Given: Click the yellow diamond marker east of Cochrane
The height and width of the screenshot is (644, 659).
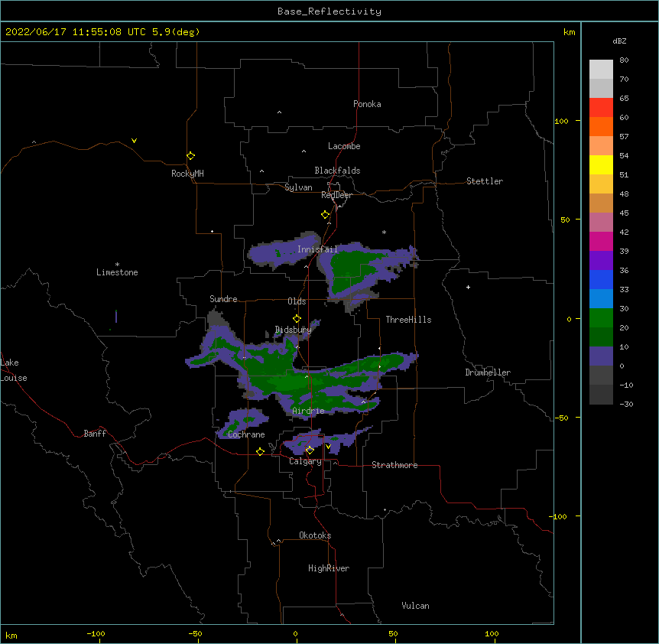Looking at the screenshot, I should tap(260, 451).
